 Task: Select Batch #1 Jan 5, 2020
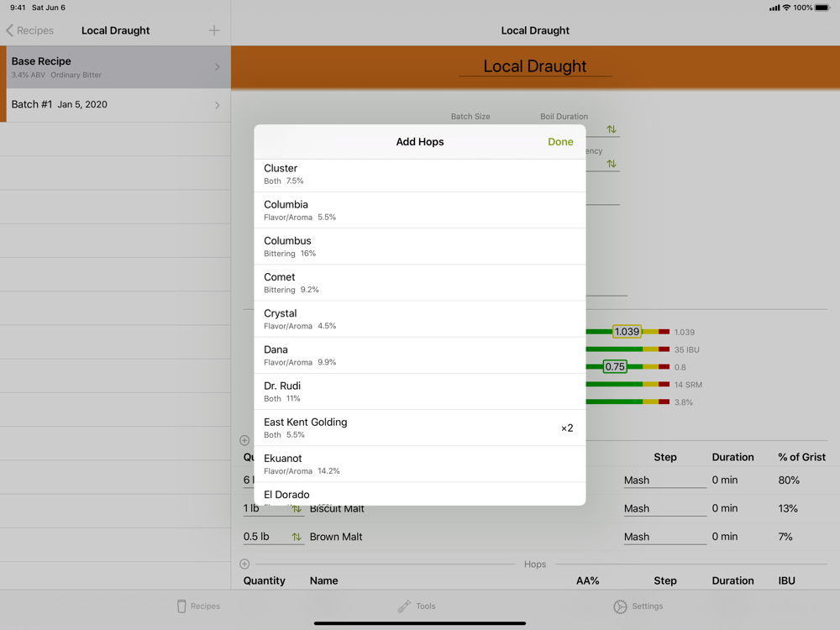116,105
